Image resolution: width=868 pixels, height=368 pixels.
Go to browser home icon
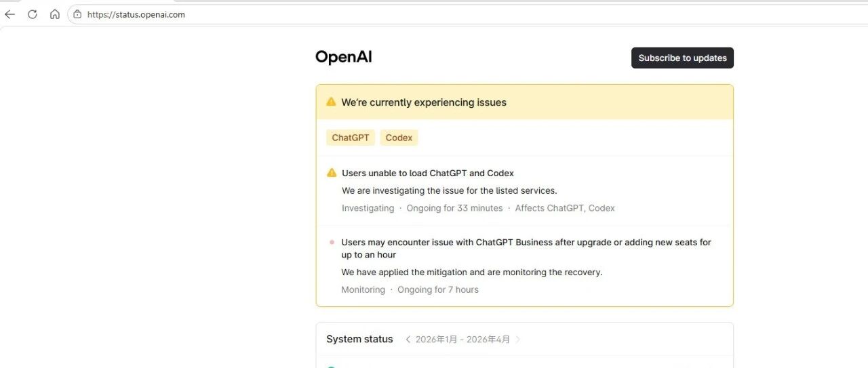pyautogui.click(x=55, y=14)
